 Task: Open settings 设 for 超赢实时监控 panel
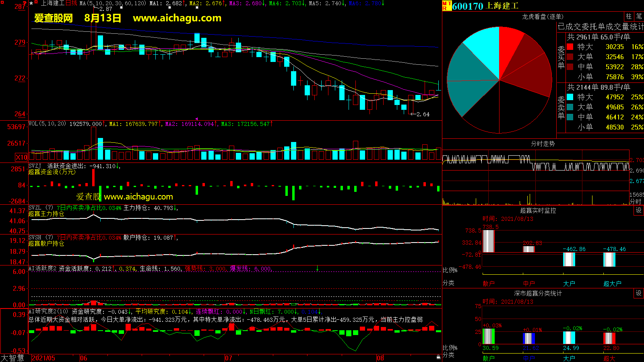639,210
